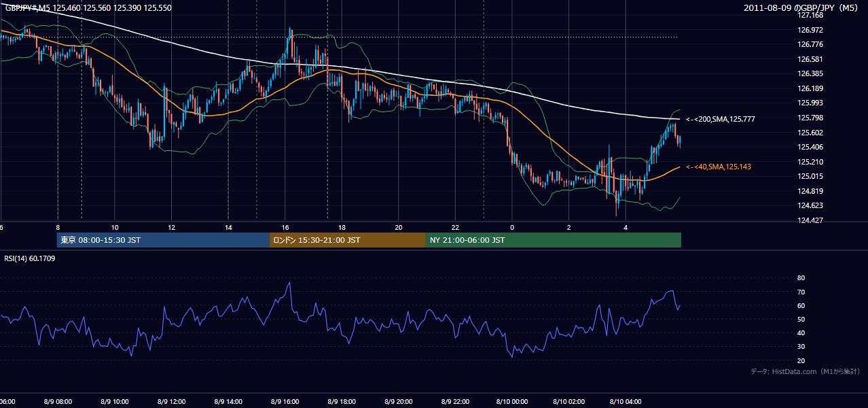Screen dimensions: 868x408
Task: Click the RSI scale value 80
Action: [801, 278]
